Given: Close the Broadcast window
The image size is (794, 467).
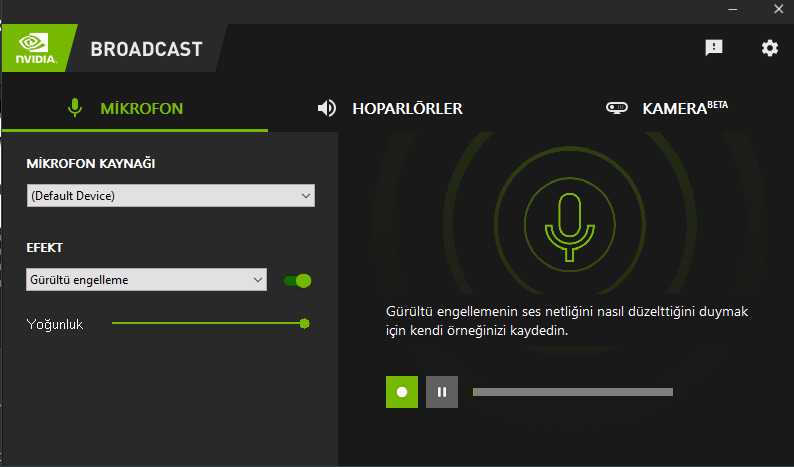Looking at the screenshot, I should pos(779,9).
